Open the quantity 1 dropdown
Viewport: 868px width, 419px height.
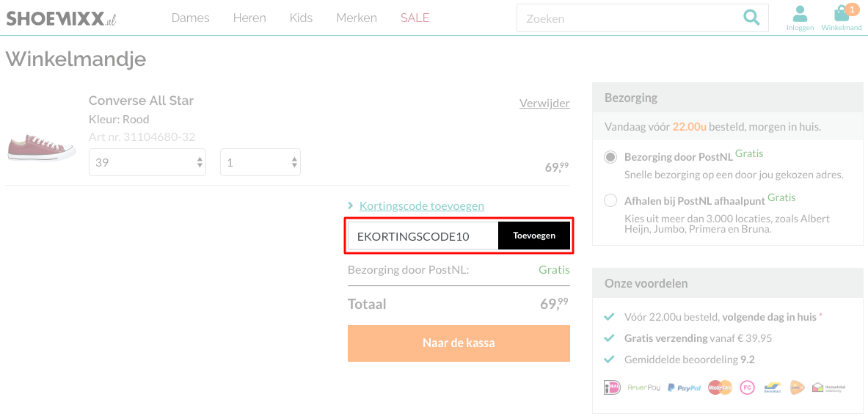tap(260, 162)
